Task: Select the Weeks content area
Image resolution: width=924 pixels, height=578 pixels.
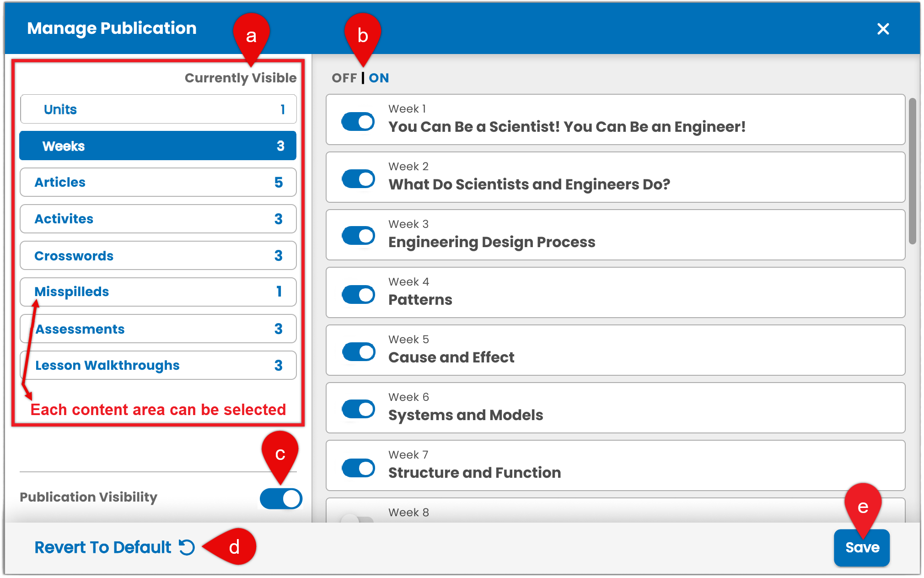Action: point(158,146)
